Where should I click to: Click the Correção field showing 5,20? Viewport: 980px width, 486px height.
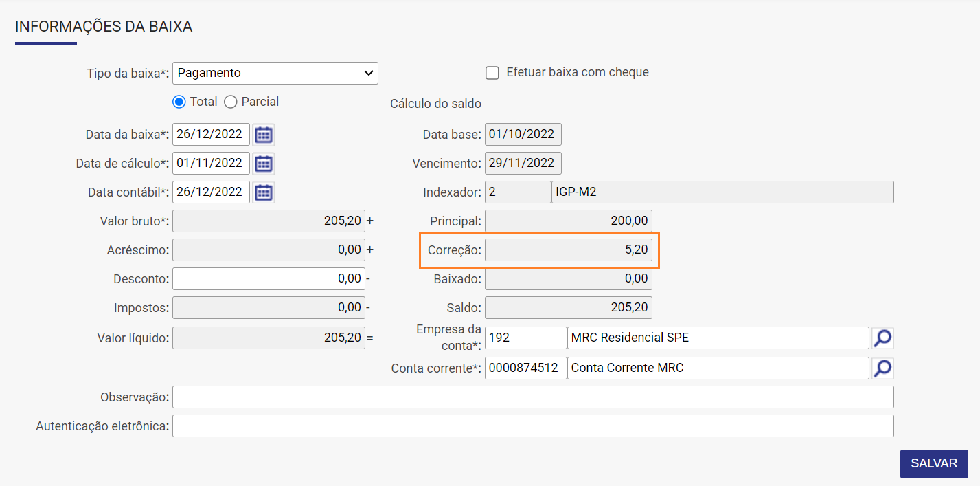coord(569,250)
